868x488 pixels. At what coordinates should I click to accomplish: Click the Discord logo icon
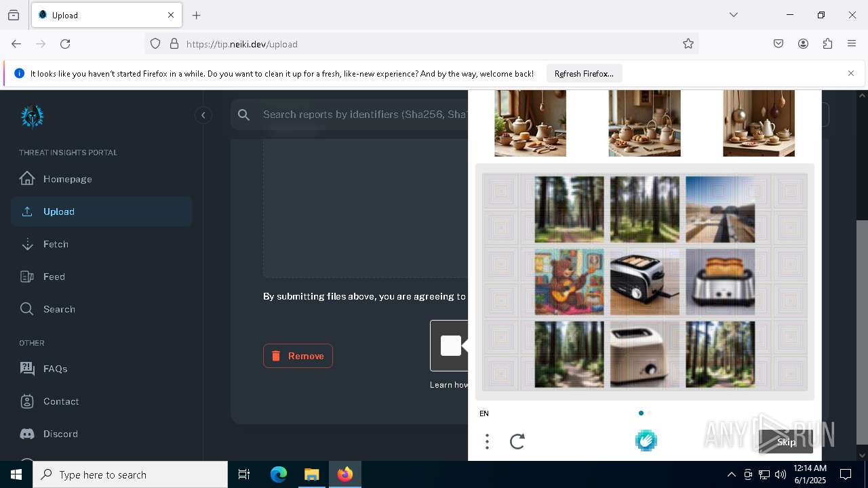(x=27, y=434)
